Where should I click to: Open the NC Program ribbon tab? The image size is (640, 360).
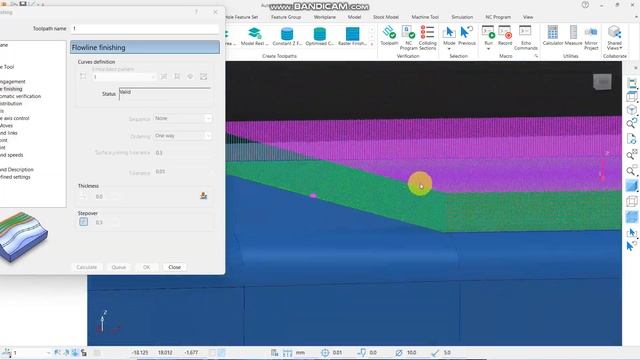point(498,17)
